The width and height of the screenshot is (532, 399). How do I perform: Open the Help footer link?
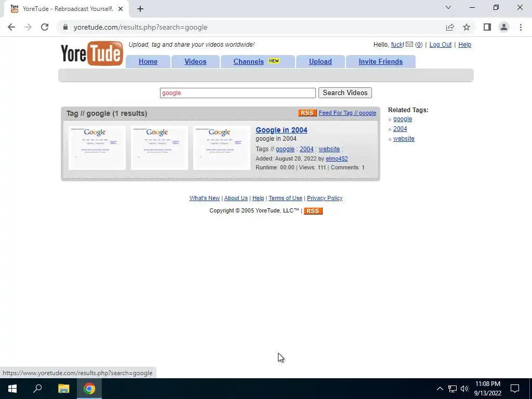coord(258,198)
